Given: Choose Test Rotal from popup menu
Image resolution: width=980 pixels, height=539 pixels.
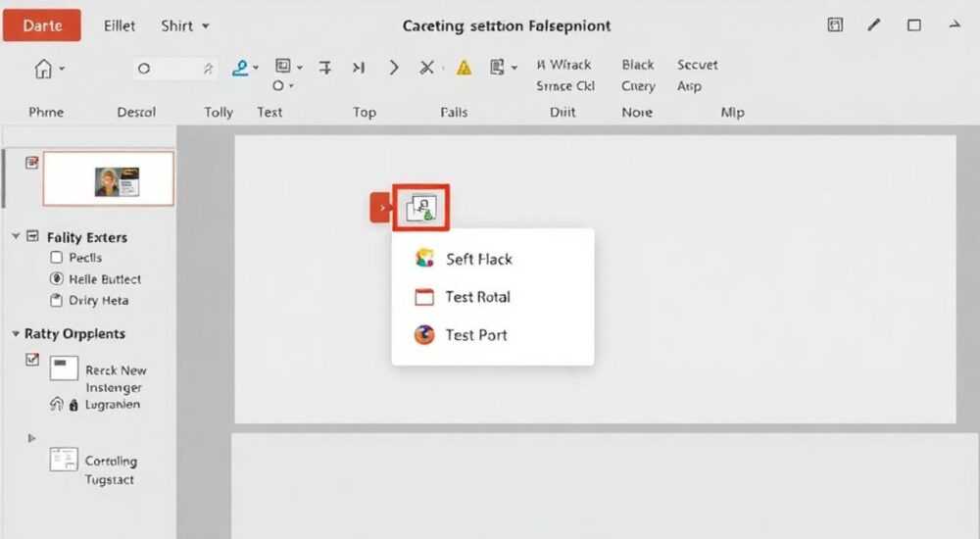Looking at the screenshot, I should pyautogui.click(x=493, y=297).
